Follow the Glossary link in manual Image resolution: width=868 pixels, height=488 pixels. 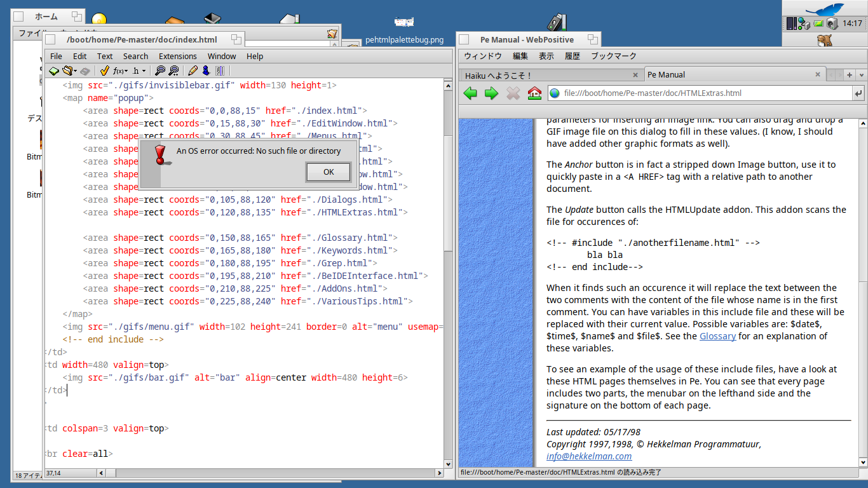pos(717,336)
